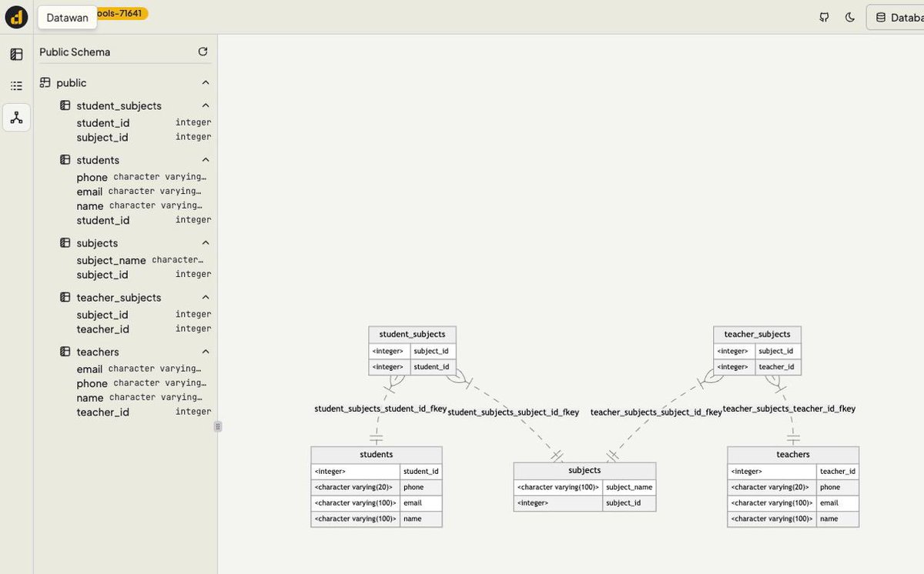Select the schema diagram sidebar icon

point(16,118)
